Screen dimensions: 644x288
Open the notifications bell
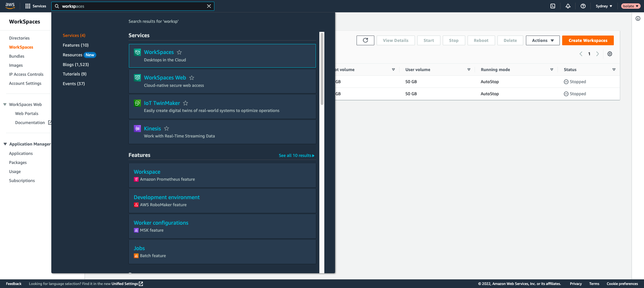[568, 6]
